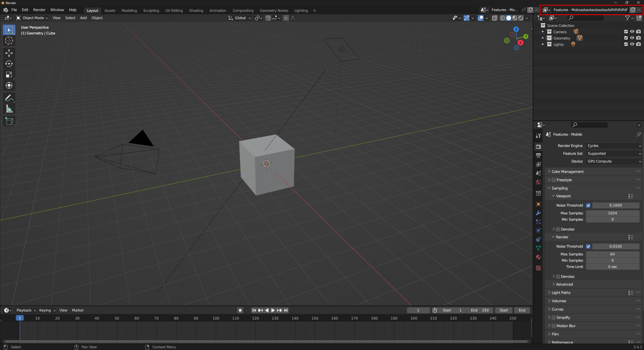Open the Global transform orientation dropdown

tap(240, 18)
